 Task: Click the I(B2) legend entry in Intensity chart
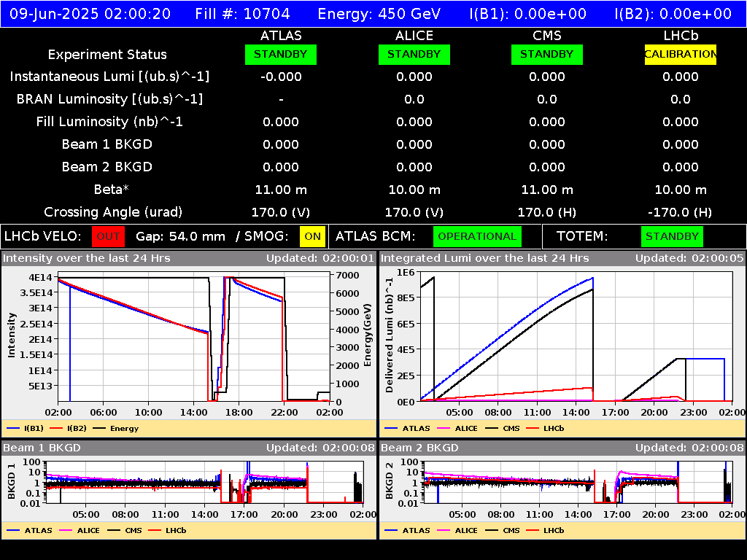tap(69, 429)
